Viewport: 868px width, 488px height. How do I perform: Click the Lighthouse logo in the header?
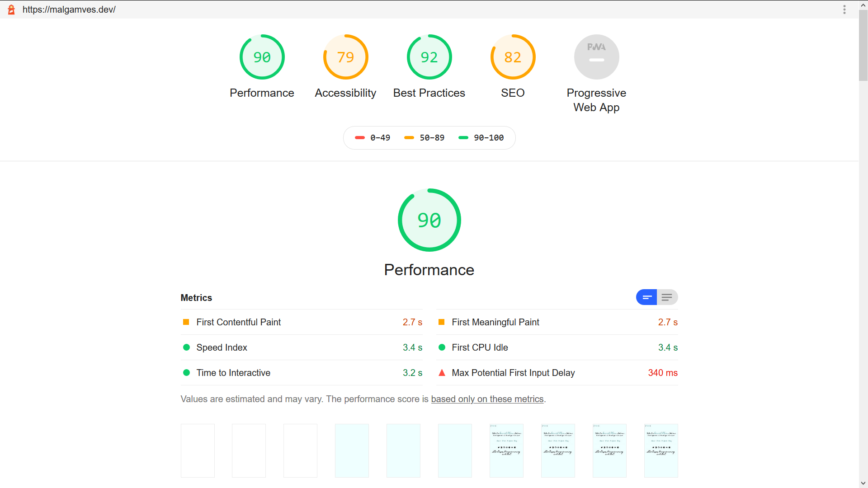point(11,9)
